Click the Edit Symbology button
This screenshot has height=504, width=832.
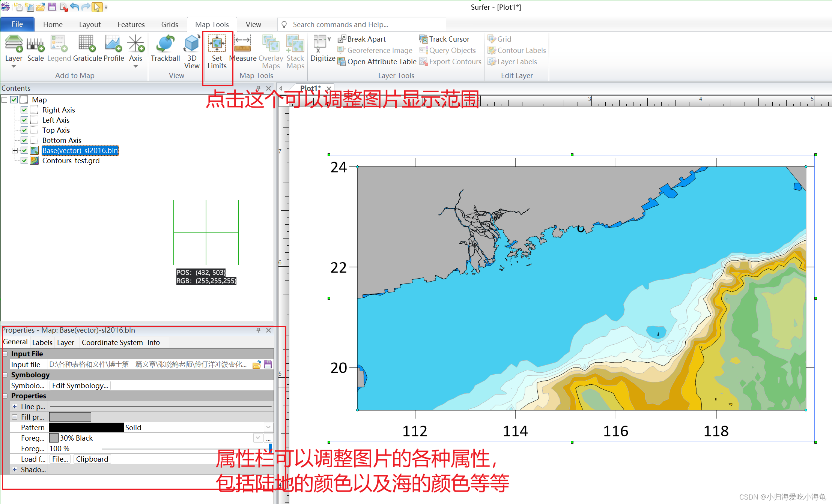tap(80, 385)
